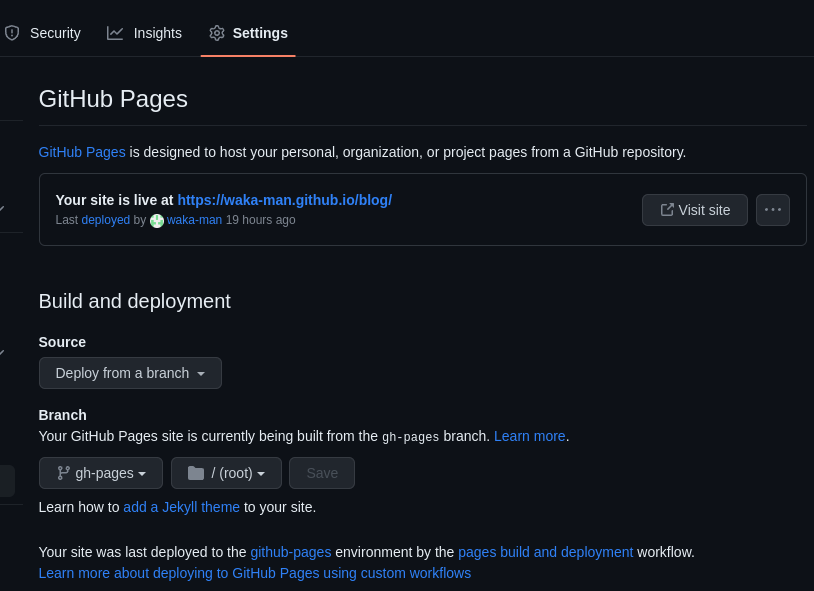Click the Settings gear icon
Screen dimensions: 814x591
click(216, 33)
